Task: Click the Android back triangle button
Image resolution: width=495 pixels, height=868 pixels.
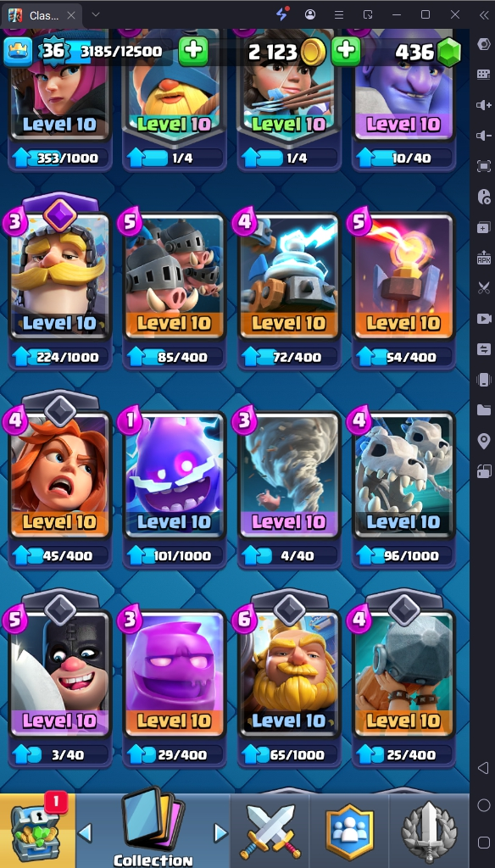Action: [x=483, y=767]
